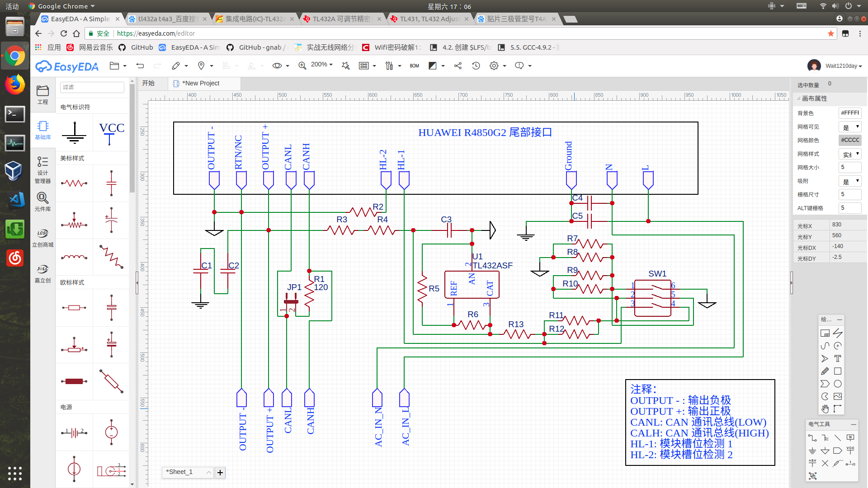Select the Wire tool in electrical tools
The height and width of the screenshot is (488, 868).
point(812,438)
